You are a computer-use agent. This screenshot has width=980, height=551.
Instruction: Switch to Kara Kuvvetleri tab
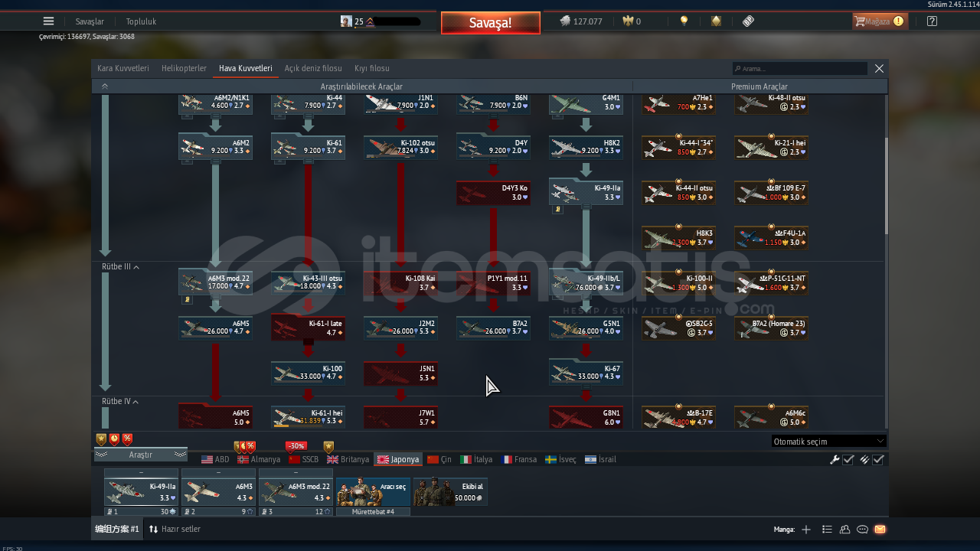coord(123,68)
